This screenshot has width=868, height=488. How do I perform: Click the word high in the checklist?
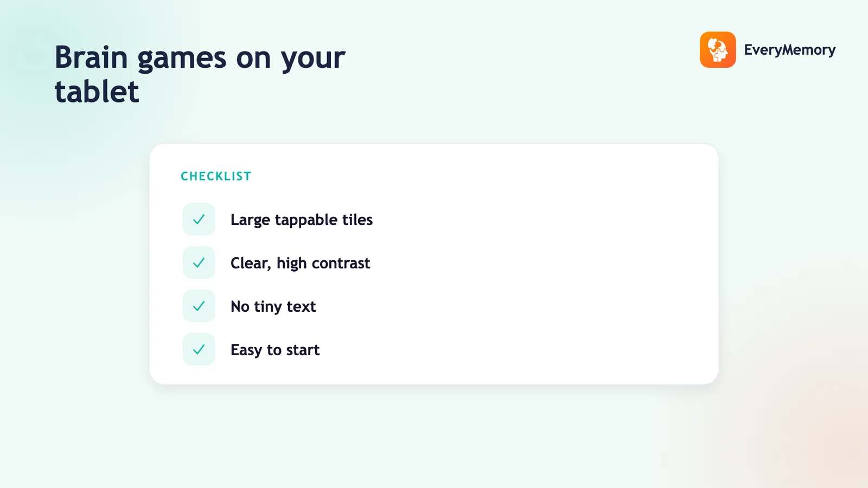292,264
